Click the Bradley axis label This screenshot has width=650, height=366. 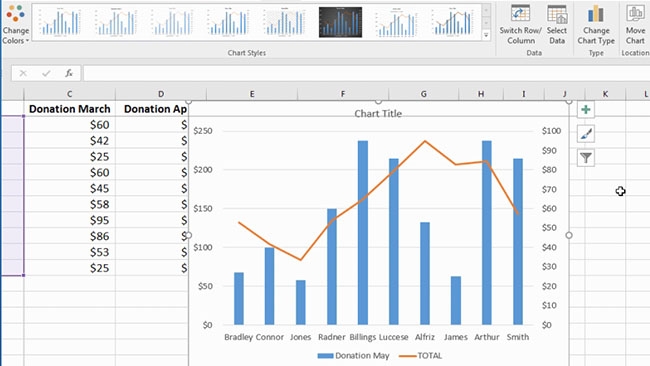coord(238,337)
